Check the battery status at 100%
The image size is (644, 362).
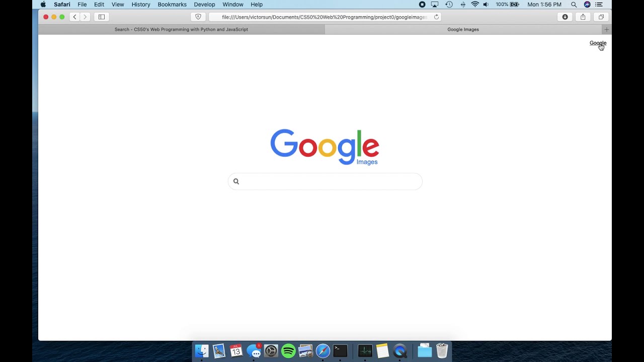(x=507, y=5)
